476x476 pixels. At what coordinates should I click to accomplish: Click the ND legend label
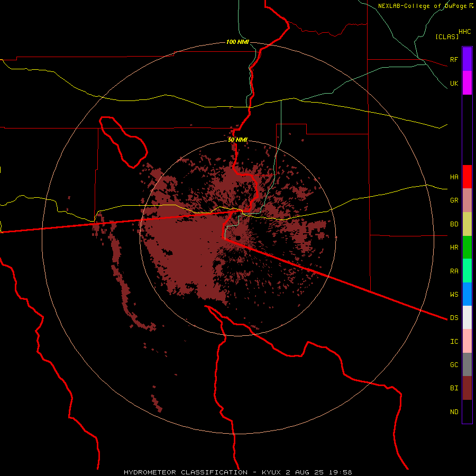(454, 411)
